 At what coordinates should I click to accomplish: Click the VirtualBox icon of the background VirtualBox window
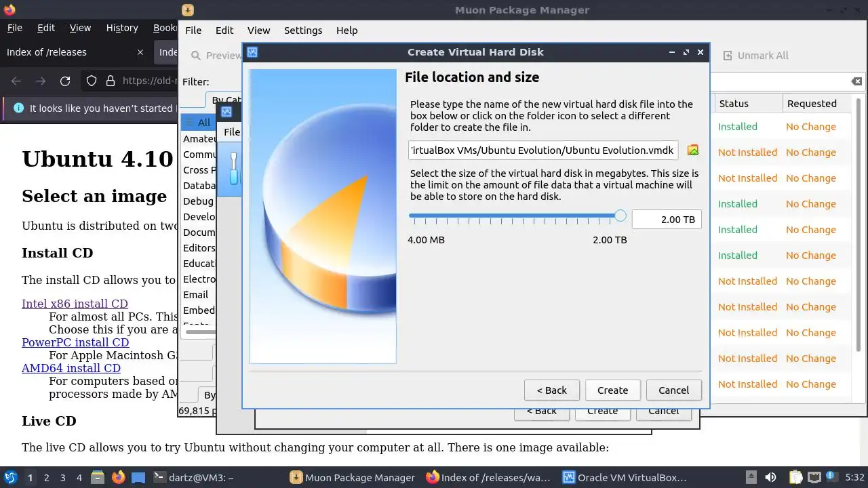(226, 112)
